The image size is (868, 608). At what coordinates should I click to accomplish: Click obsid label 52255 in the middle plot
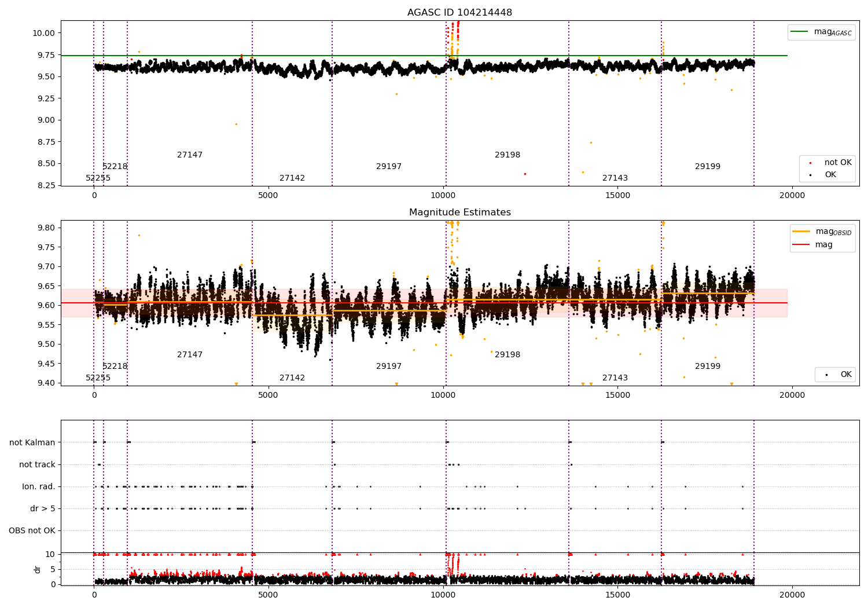98,378
